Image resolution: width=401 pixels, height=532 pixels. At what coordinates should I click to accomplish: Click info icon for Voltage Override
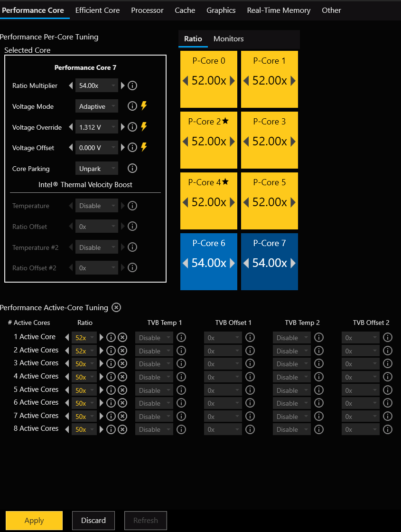tap(132, 127)
